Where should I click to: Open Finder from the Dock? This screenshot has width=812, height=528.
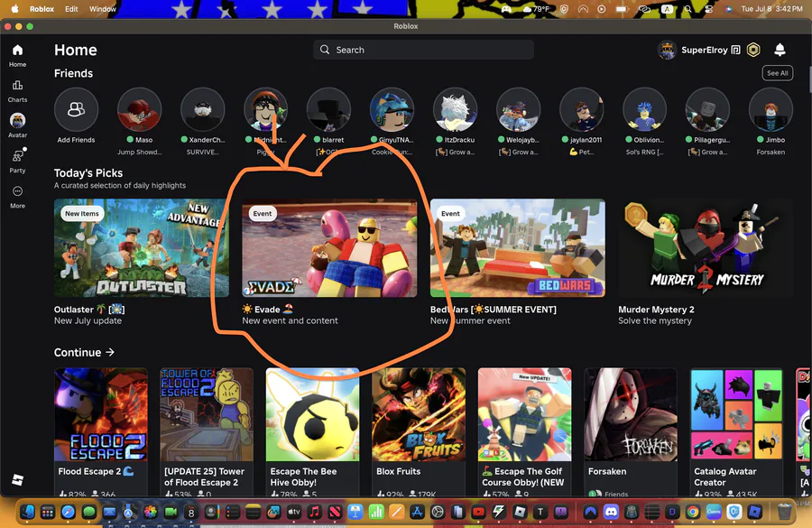coord(27,512)
